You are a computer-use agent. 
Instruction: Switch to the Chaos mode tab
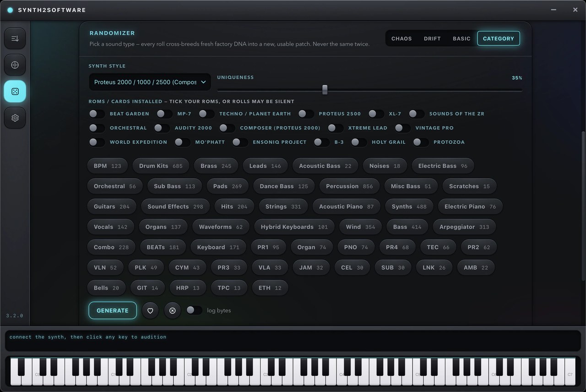click(x=402, y=38)
